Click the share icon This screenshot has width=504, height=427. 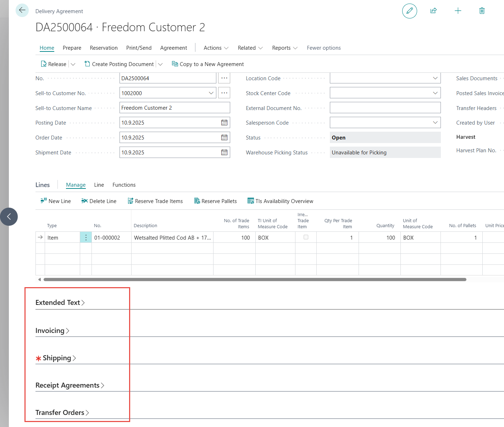coord(433,11)
